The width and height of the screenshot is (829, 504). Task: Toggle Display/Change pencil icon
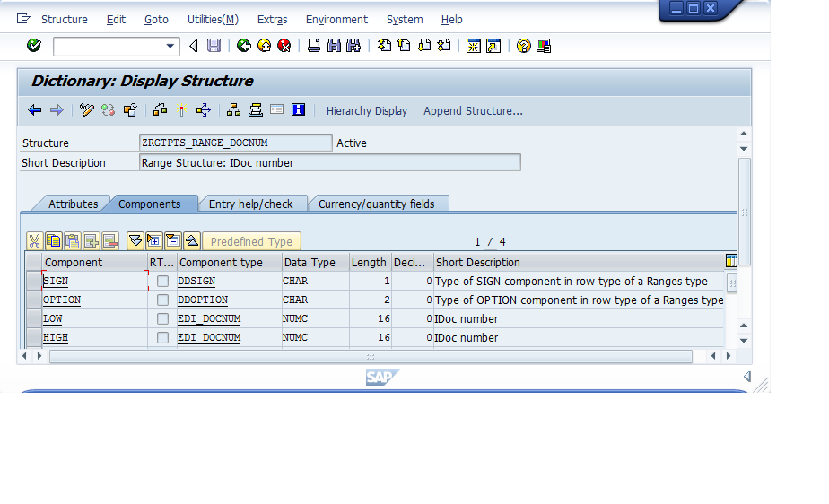coord(87,110)
